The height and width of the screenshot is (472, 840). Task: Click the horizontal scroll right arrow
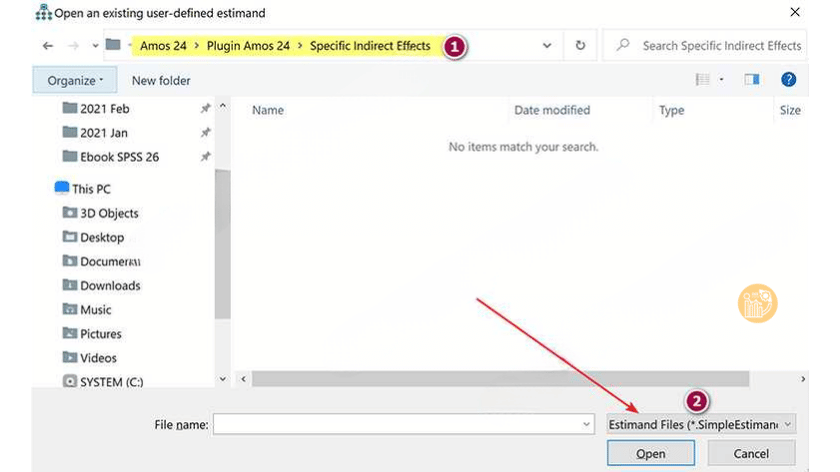pos(802,379)
